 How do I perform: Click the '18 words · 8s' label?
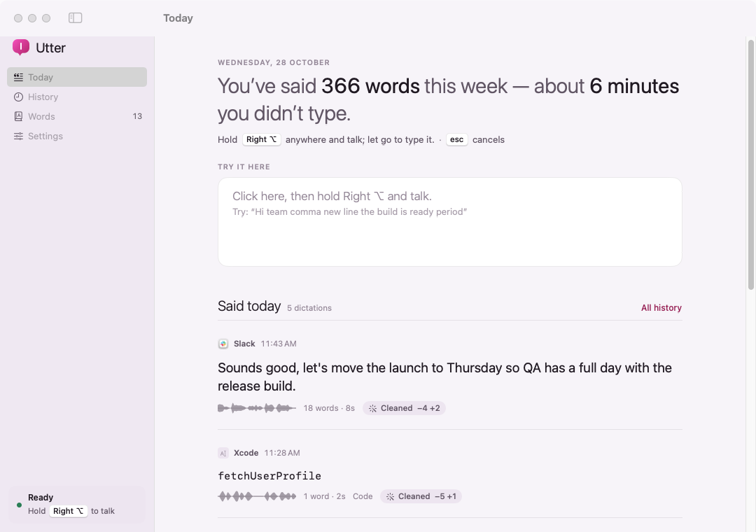[329, 408]
